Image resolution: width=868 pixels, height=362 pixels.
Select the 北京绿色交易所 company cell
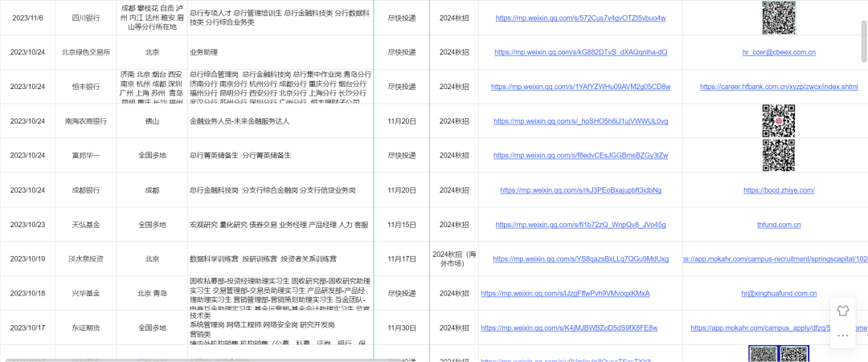click(x=86, y=52)
